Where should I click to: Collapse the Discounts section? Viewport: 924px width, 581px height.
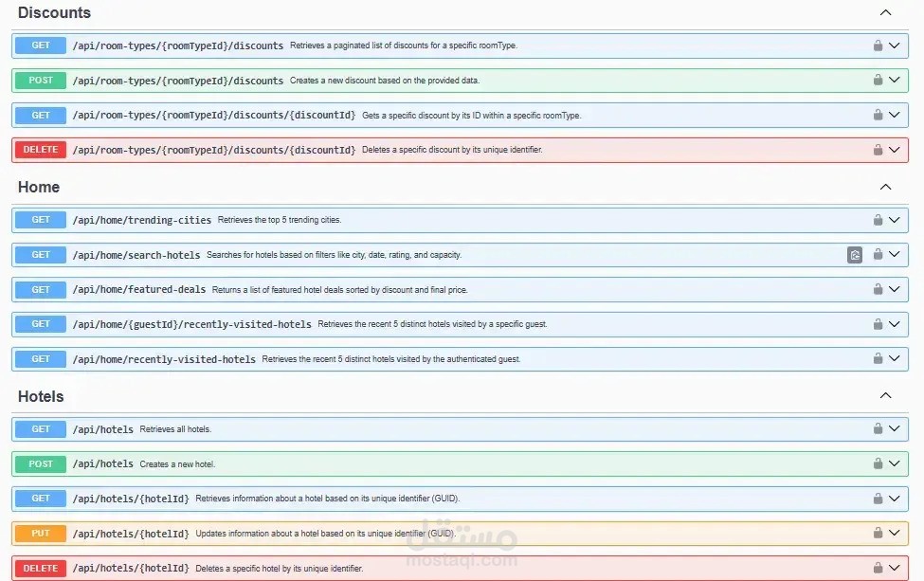click(x=885, y=12)
